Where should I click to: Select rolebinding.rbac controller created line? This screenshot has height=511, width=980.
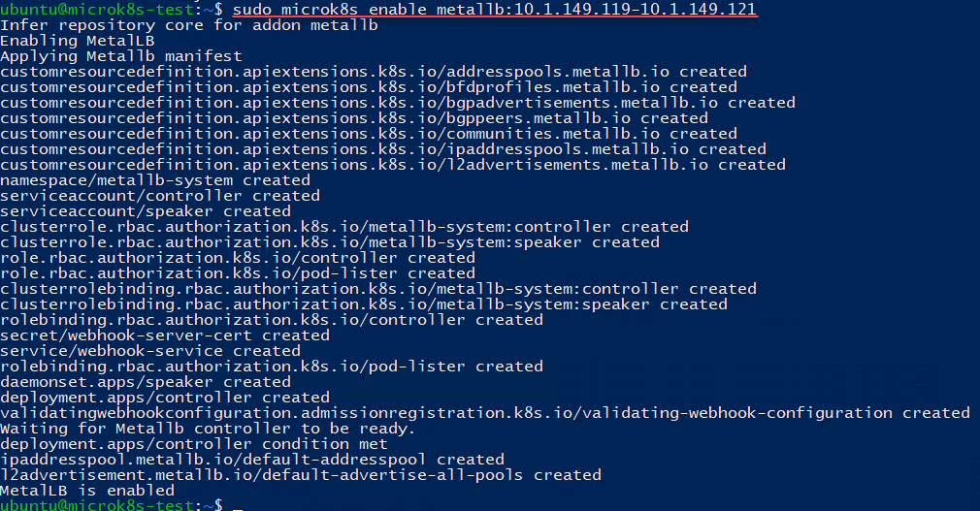[272, 320]
